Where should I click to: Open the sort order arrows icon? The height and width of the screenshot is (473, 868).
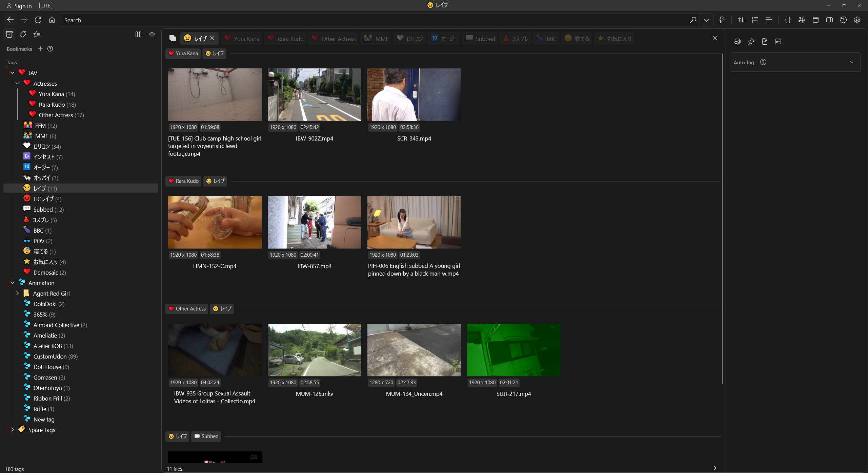[741, 20]
